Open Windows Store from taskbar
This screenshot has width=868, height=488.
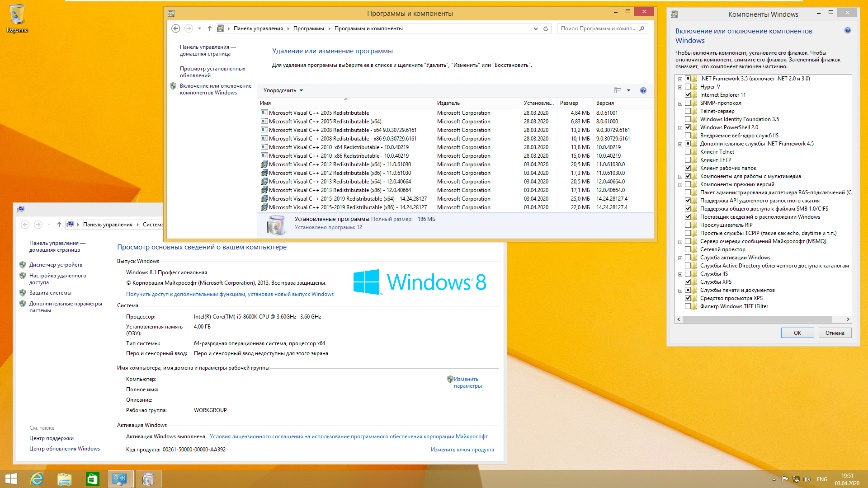[x=93, y=479]
